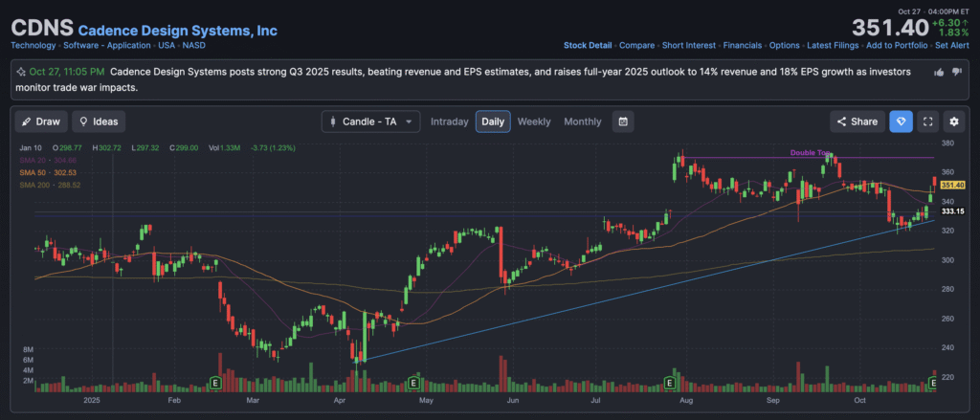Click the Set Alert link

(953, 45)
